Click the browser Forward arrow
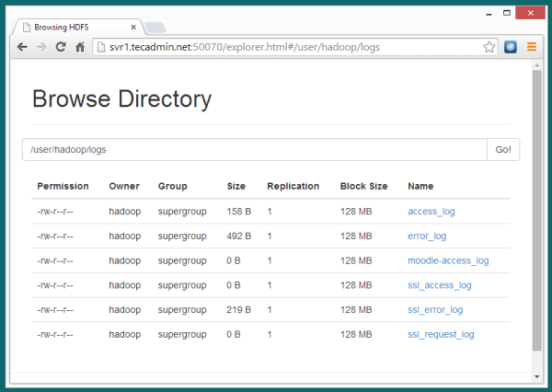The image size is (552, 392). (x=40, y=46)
